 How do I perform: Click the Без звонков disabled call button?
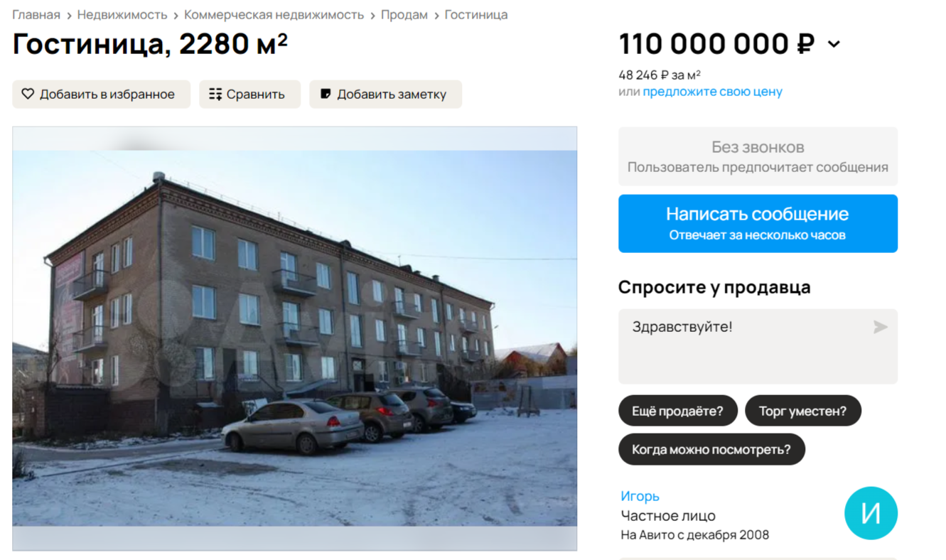(x=758, y=156)
